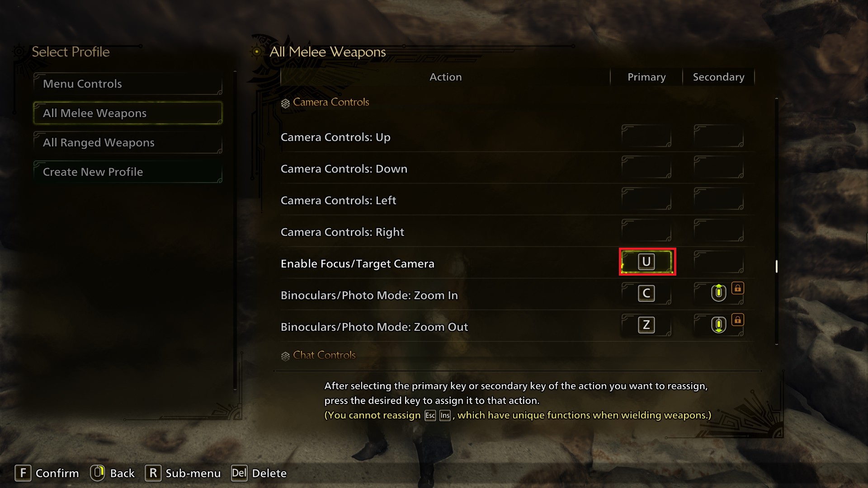868x488 pixels.
Task: Click the lock icon on Zoom In secondary
Action: point(738,288)
